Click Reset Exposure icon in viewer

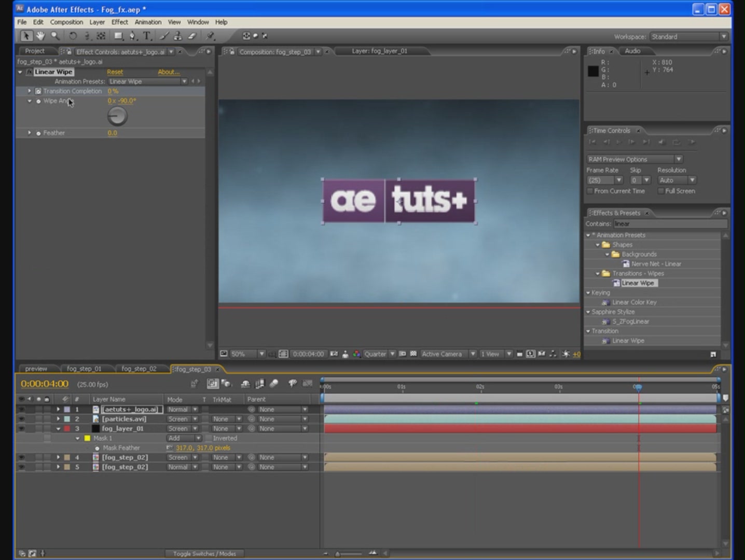(x=567, y=354)
